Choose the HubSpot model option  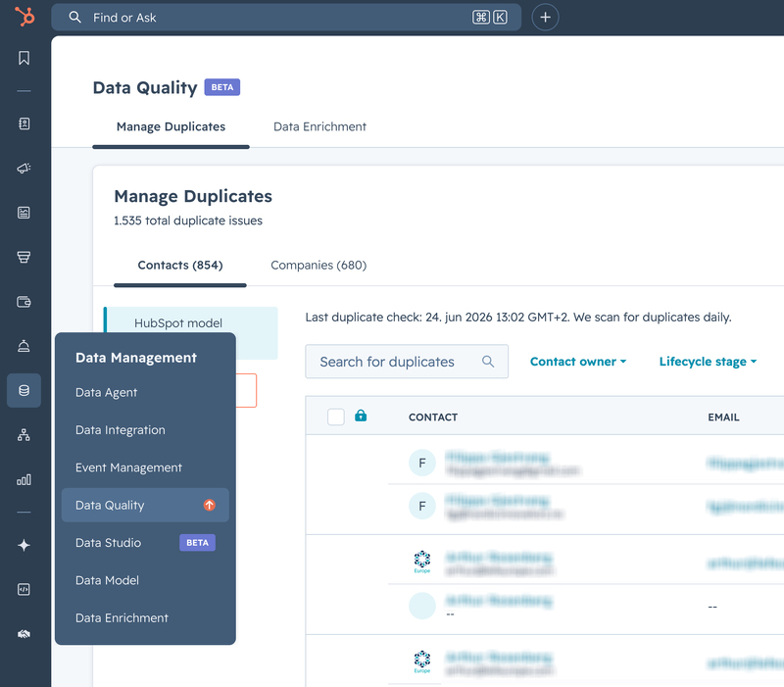(x=178, y=323)
